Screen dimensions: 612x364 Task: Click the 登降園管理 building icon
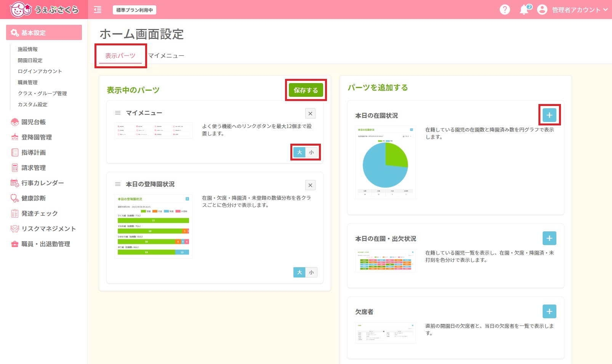(14, 137)
